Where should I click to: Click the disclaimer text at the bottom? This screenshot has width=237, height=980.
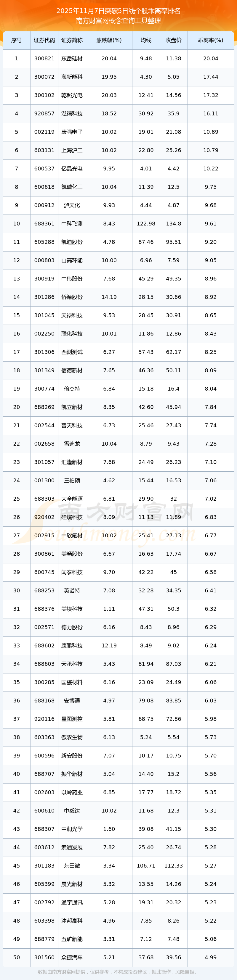(118, 972)
